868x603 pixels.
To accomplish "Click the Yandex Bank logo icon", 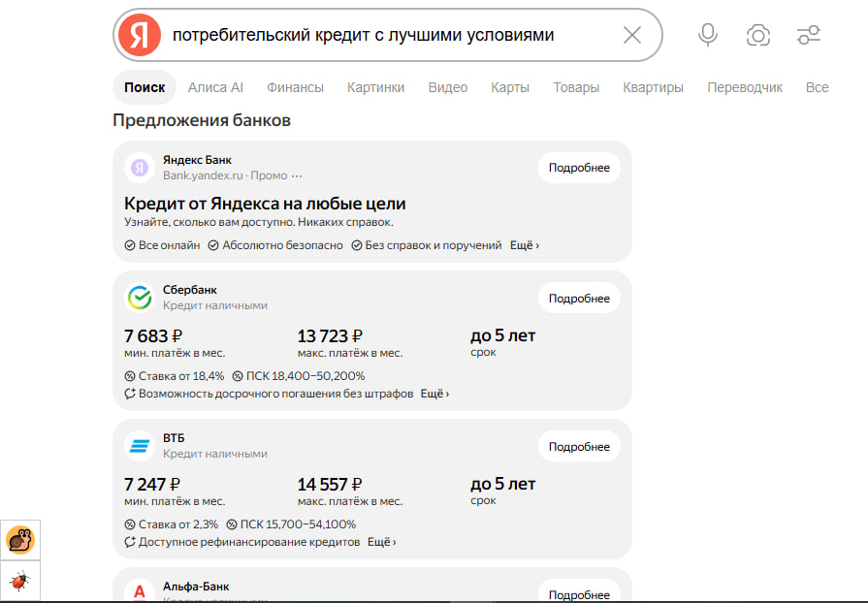I will point(140,168).
